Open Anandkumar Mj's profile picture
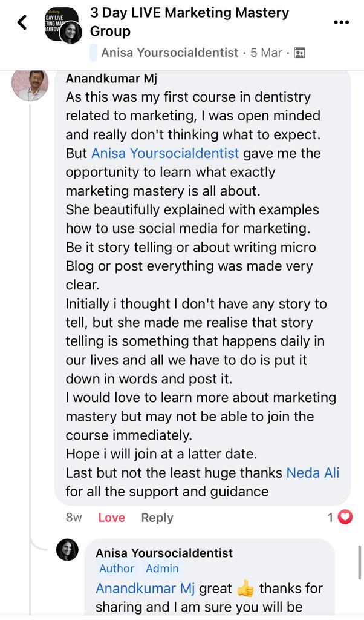Viewport: 364px width, 620px height. (30, 85)
